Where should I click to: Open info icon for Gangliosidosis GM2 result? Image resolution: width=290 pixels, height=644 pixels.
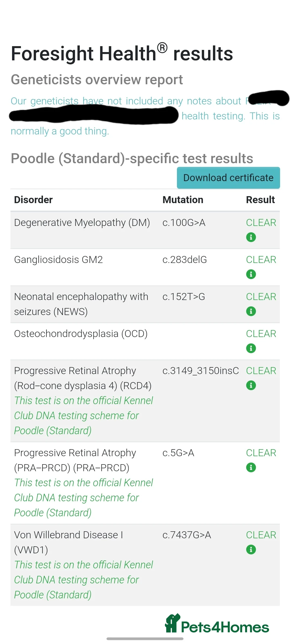[x=251, y=274]
